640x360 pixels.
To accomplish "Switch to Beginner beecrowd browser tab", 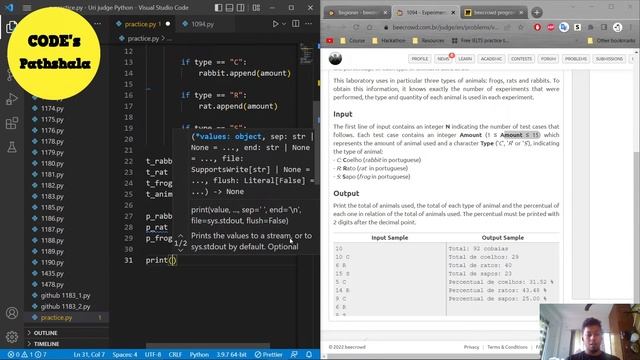I will tap(357, 13).
